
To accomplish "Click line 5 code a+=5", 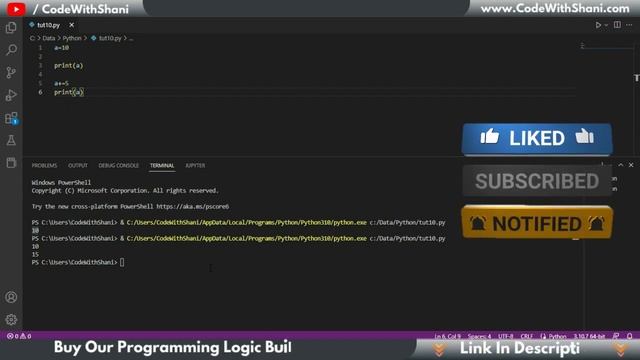I will pyautogui.click(x=62, y=83).
